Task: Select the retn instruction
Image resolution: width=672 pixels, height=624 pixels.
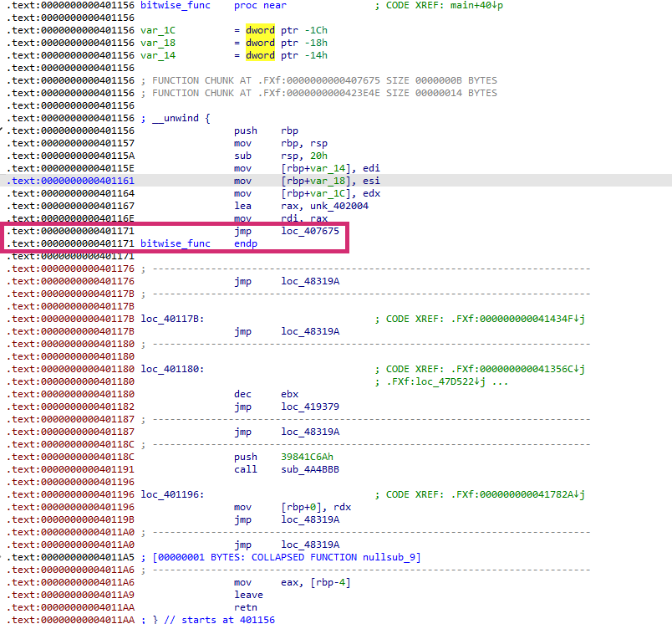Action: pos(246,608)
